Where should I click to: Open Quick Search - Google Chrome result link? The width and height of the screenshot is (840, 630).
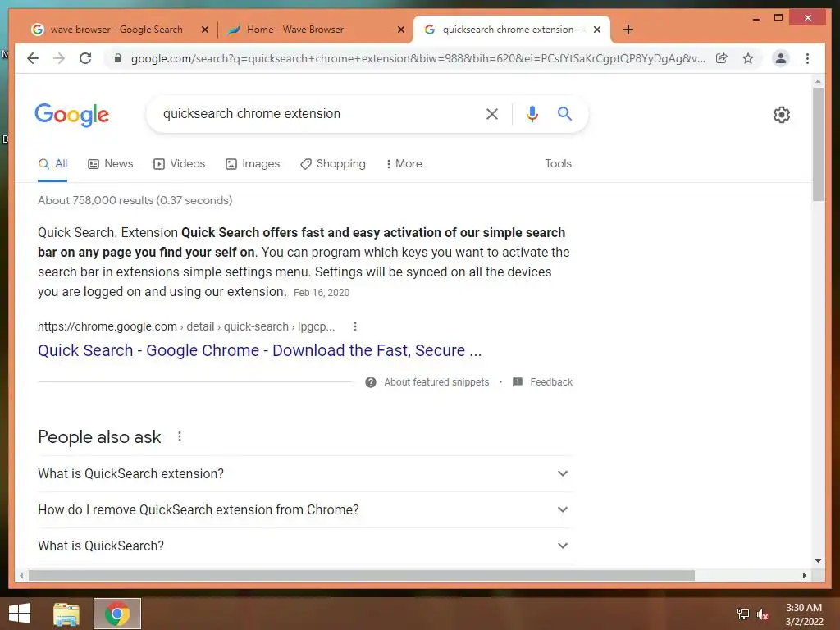[x=260, y=350]
